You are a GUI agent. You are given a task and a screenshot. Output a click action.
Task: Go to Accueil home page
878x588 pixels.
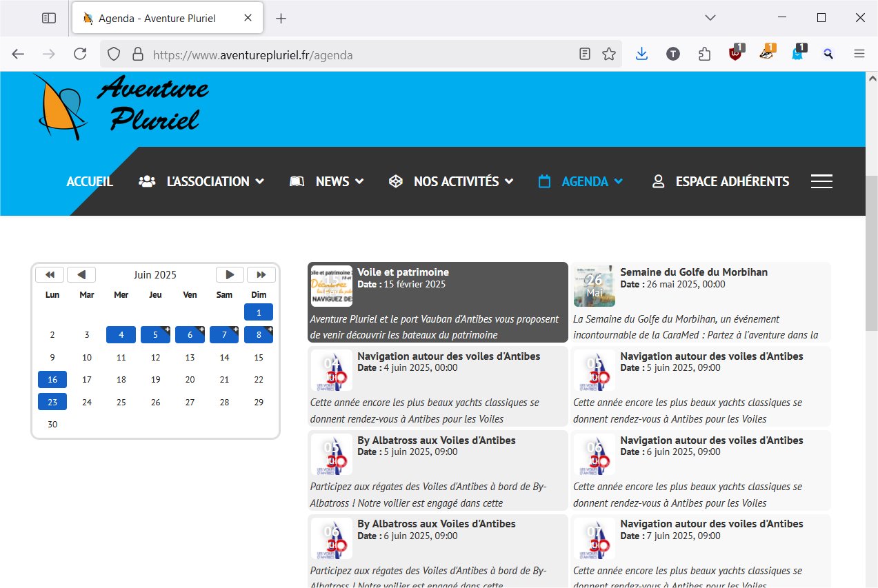point(90,181)
